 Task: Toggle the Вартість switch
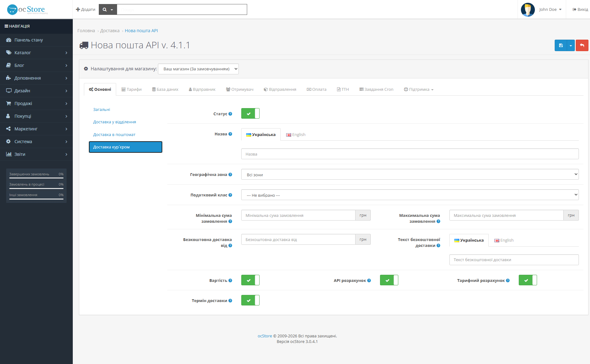click(x=250, y=280)
